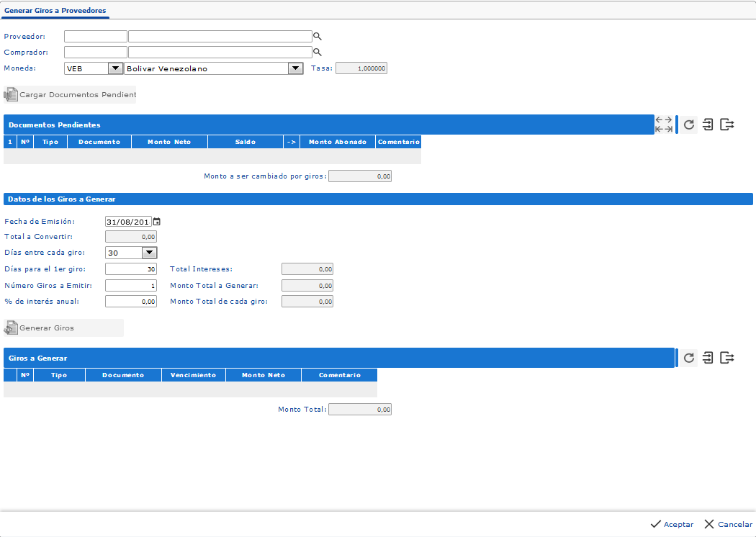Click Tipo header in Documentos Pendientes
This screenshot has width=756, height=537.
[50, 142]
